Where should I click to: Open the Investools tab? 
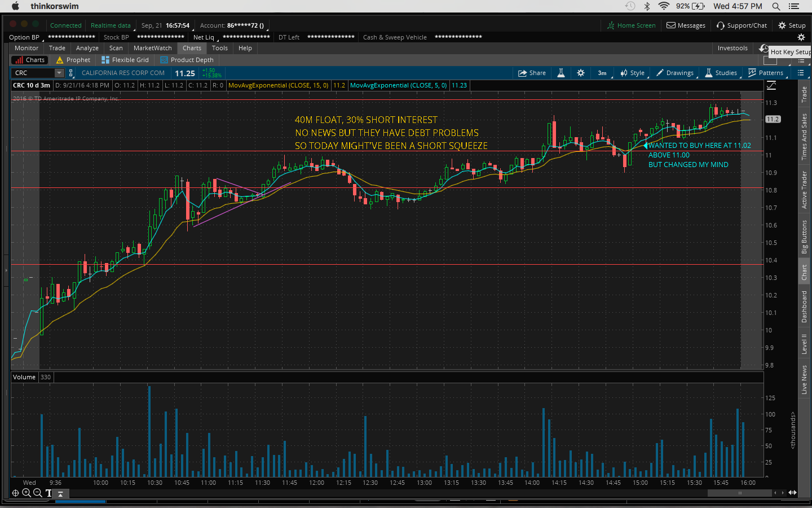point(732,48)
